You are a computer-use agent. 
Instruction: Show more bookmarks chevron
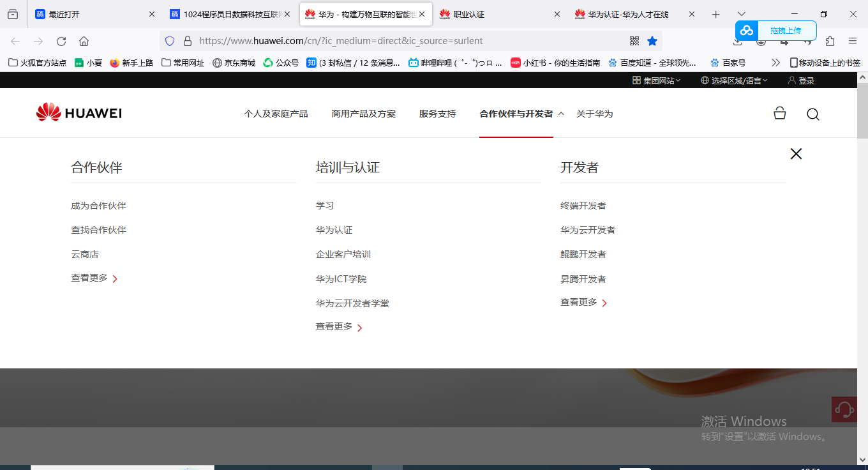pyautogui.click(x=775, y=63)
